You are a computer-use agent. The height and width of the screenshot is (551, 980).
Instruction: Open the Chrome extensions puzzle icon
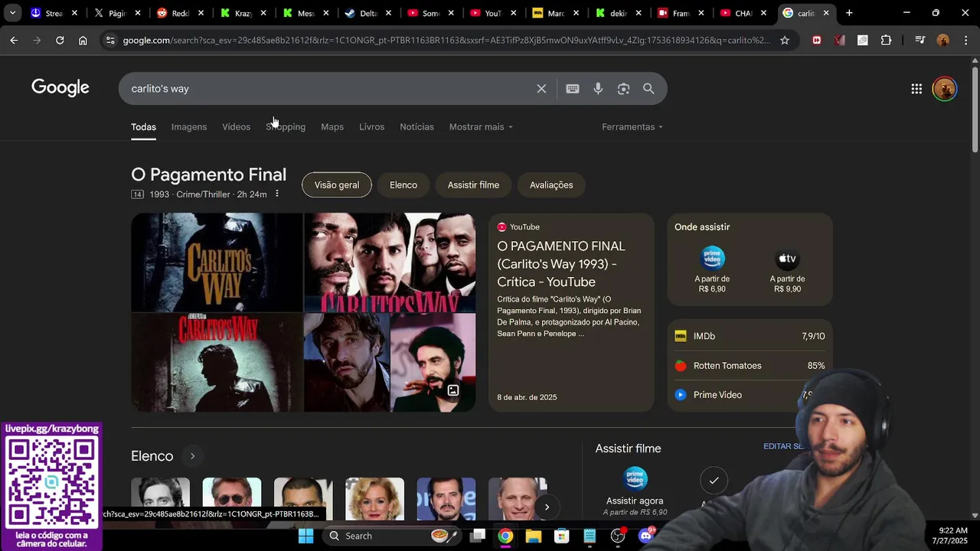[x=886, y=41]
